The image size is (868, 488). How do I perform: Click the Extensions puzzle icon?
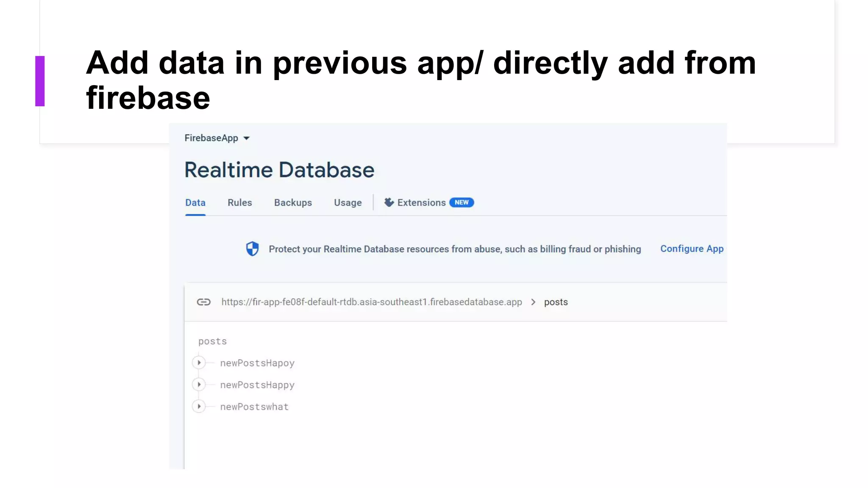tap(389, 202)
